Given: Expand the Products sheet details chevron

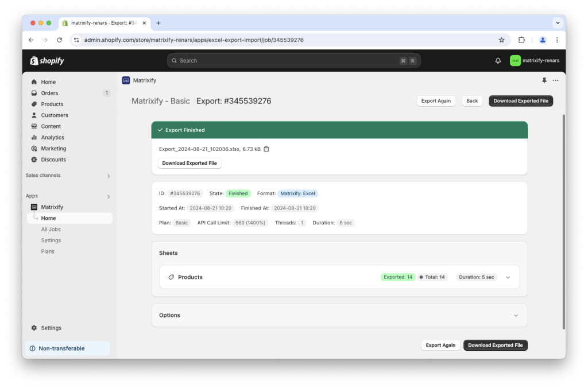Looking at the screenshot, I should click(x=508, y=277).
